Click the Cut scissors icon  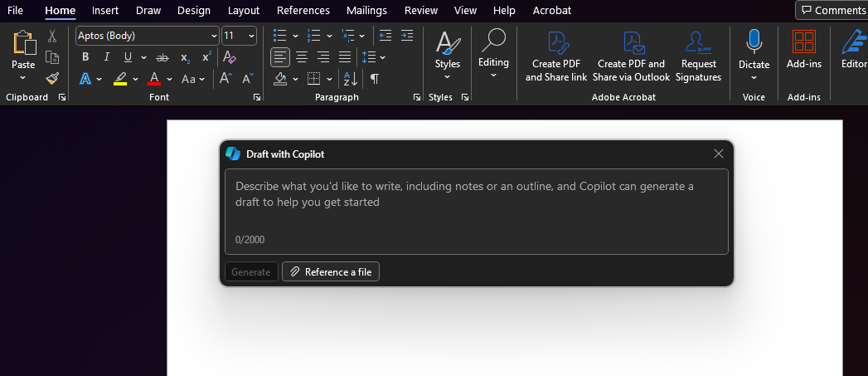click(52, 36)
